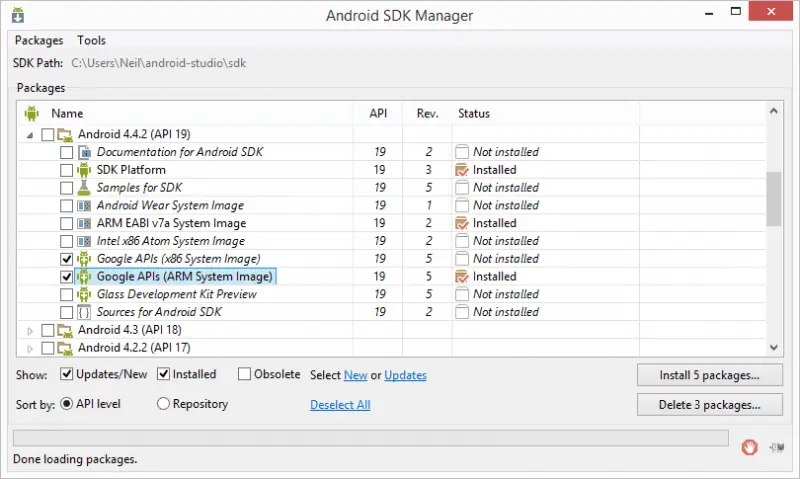Collapse the Android 4.4.2 (API 19) node

[30, 134]
